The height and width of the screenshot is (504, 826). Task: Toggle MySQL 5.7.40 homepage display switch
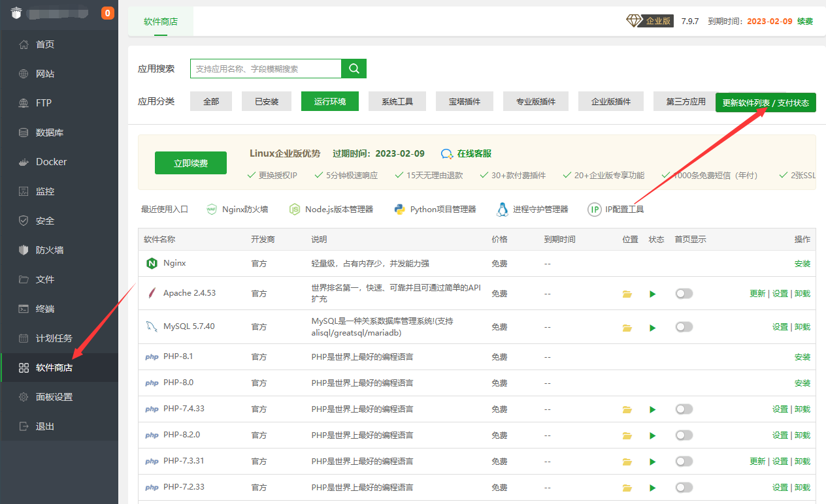pos(684,326)
